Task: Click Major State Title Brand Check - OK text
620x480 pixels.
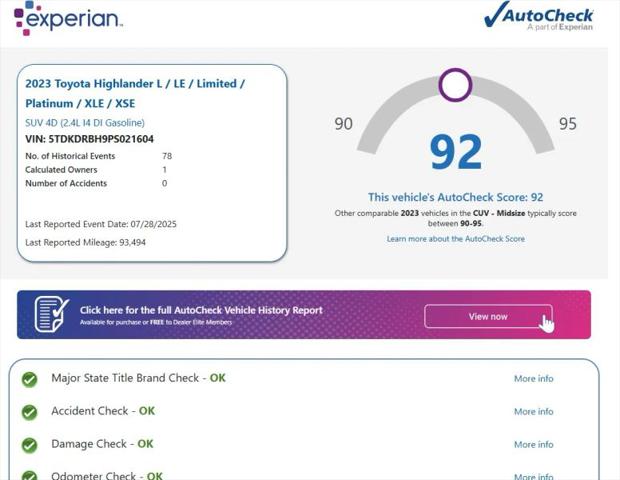Action: [138, 378]
